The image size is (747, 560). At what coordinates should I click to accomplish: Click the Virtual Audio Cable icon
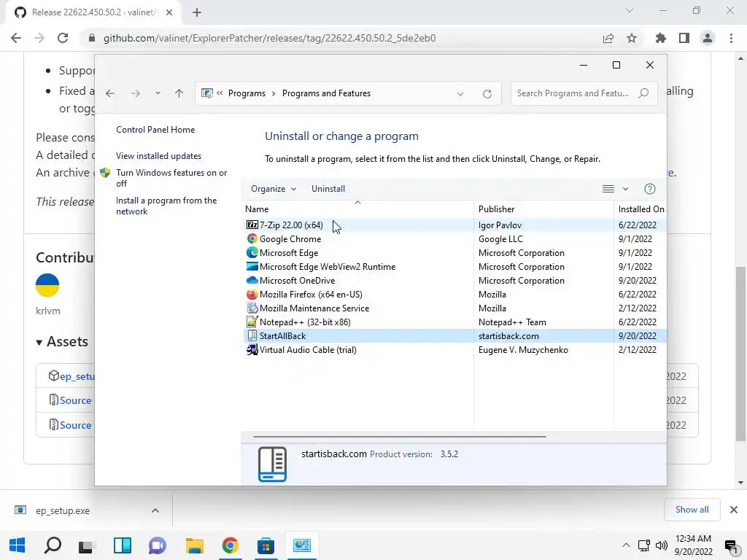(x=252, y=349)
